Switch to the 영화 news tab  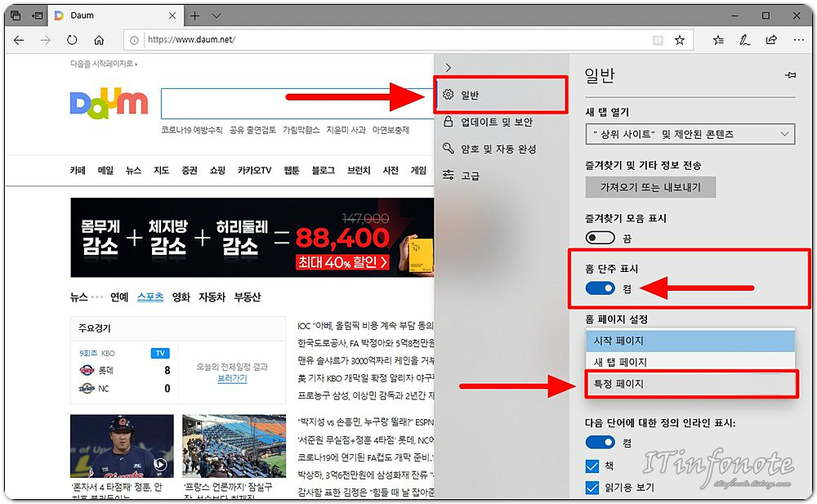click(181, 297)
